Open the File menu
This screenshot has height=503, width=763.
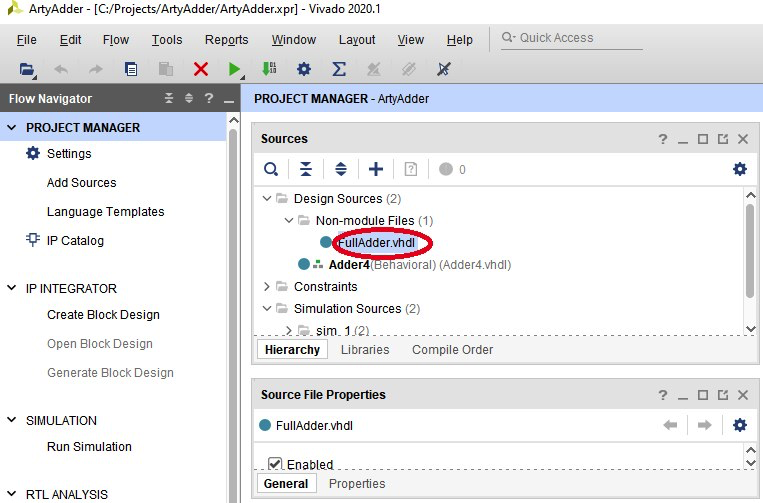pyautogui.click(x=26, y=40)
